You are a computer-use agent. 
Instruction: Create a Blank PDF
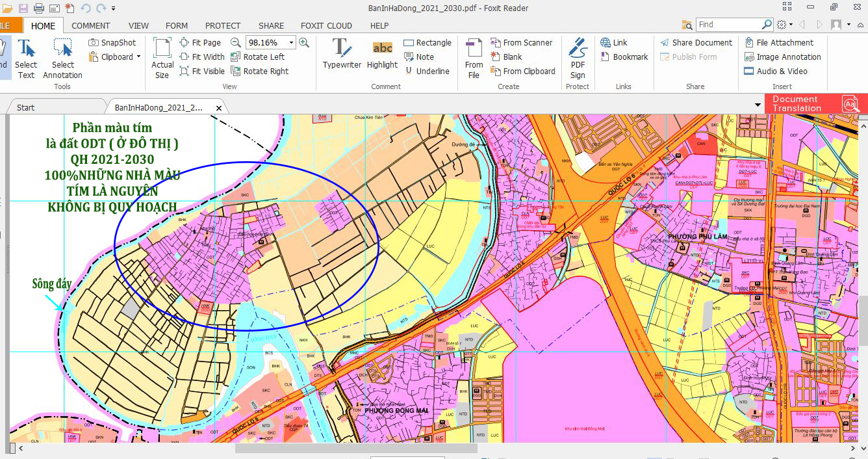click(x=507, y=57)
